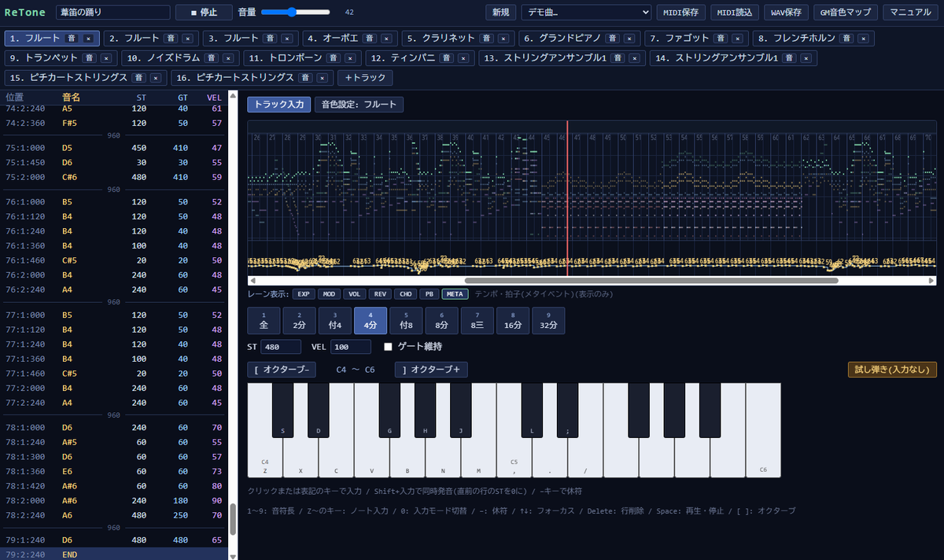Select the 付4 dotted quarter length
Viewport: 944px width, 560px height.
(x=335, y=320)
